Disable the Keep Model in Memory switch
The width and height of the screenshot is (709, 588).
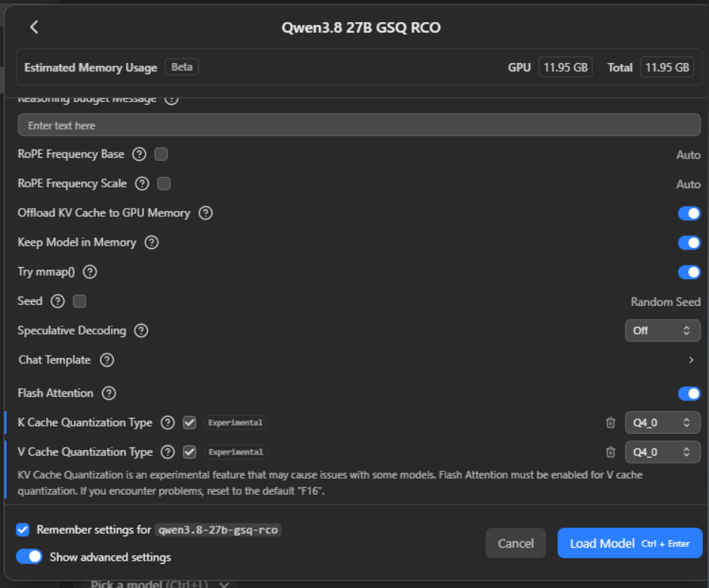pos(689,243)
